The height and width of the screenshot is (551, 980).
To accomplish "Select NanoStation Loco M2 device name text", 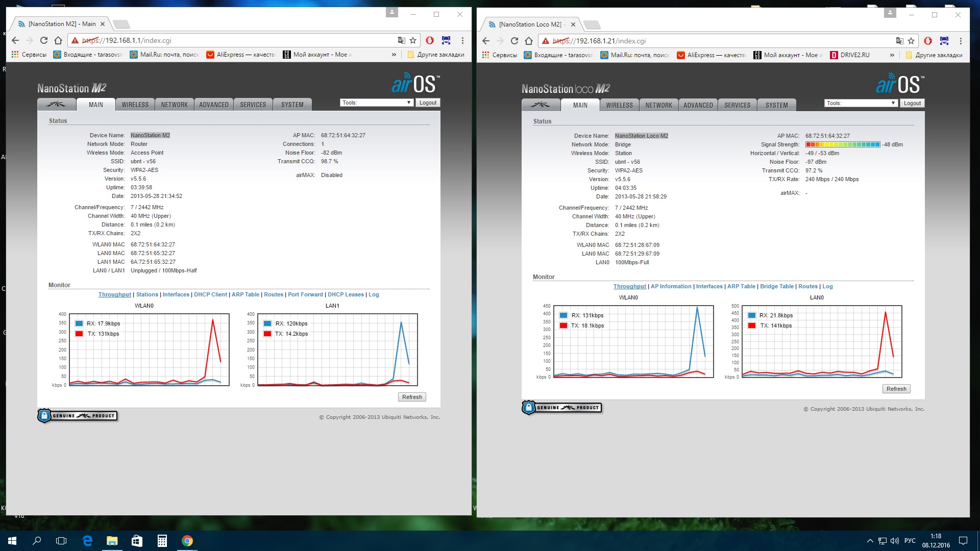I will point(641,136).
